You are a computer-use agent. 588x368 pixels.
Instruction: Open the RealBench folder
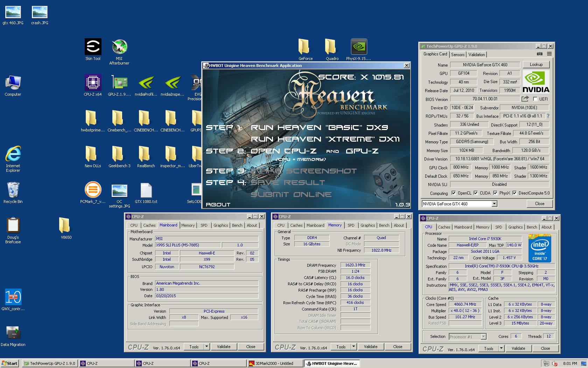point(146,157)
